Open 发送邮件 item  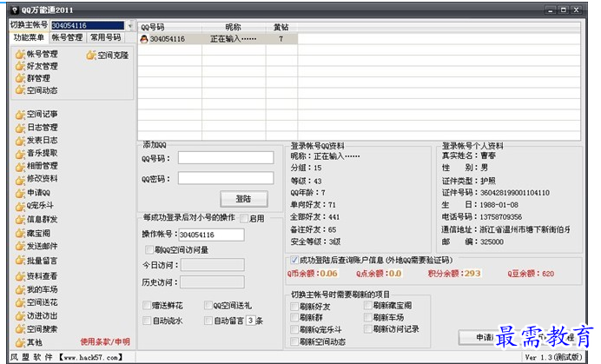(x=36, y=246)
